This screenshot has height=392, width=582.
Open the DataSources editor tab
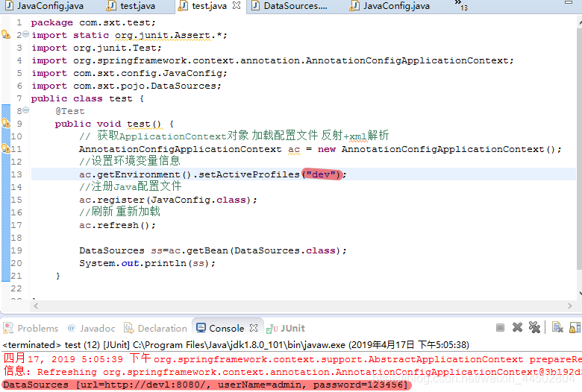pos(290,6)
